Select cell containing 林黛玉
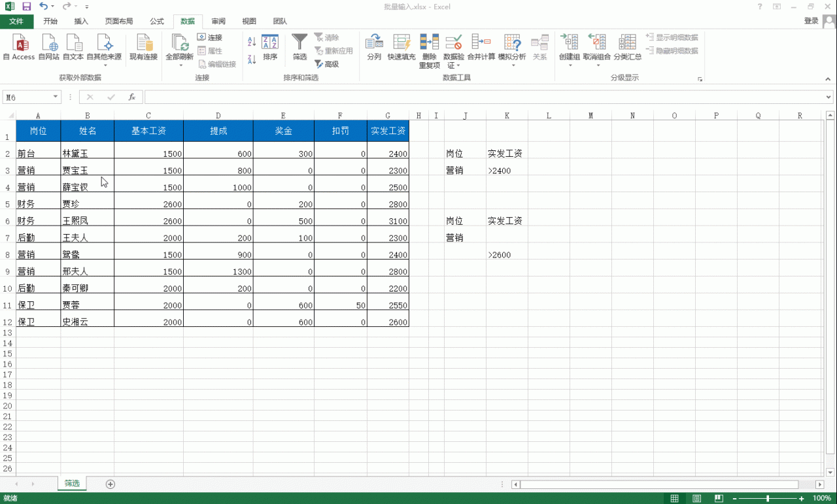This screenshot has width=837, height=504. click(x=87, y=150)
